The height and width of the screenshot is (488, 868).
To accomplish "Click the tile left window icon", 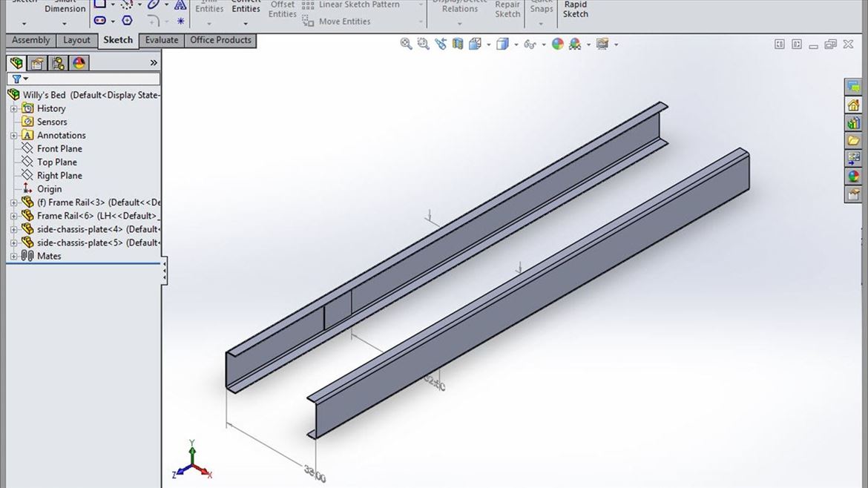I will tap(780, 44).
